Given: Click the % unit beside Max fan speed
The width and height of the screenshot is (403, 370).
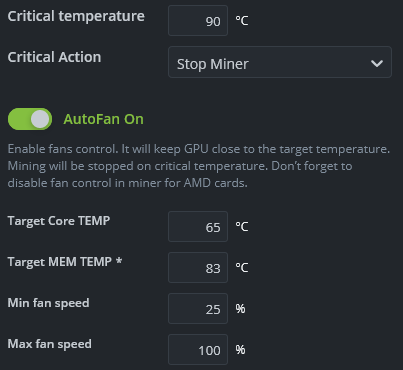Looking at the screenshot, I should click(240, 350).
